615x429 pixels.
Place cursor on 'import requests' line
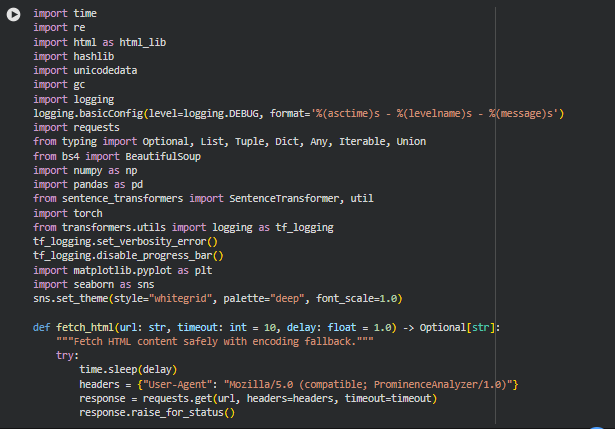(75, 128)
